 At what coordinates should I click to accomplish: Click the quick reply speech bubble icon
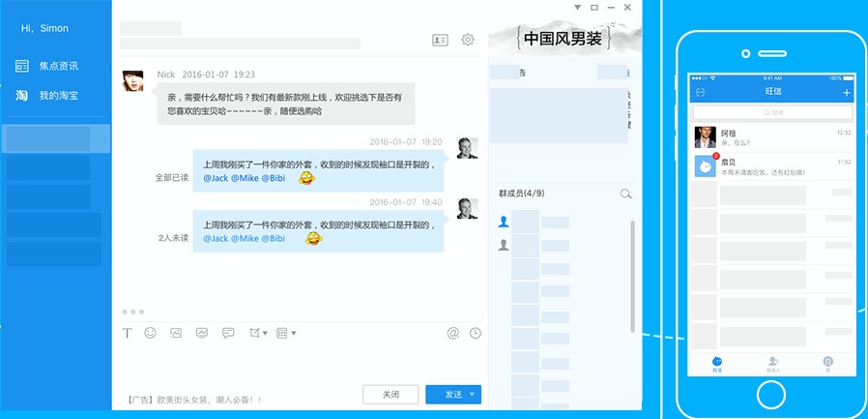(228, 333)
